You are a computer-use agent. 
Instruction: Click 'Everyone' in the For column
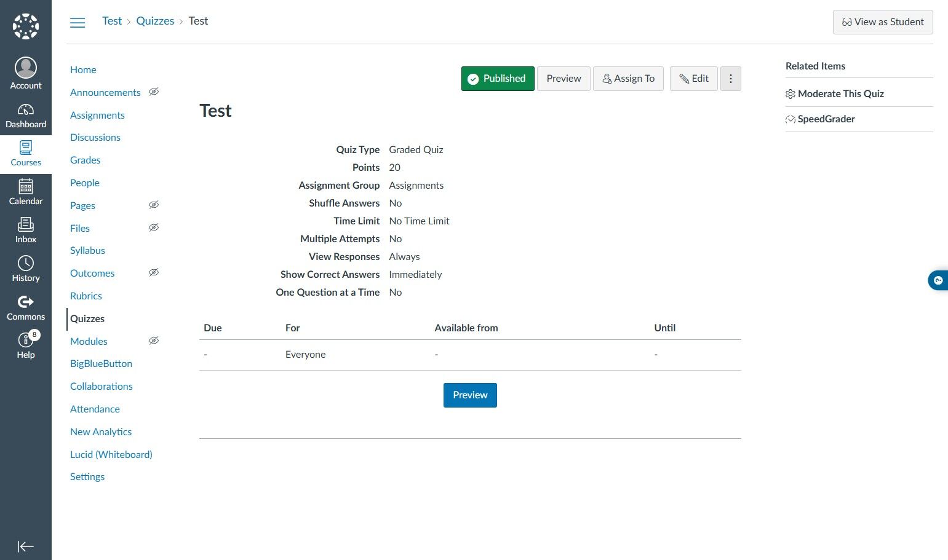[x=305, y=354]
